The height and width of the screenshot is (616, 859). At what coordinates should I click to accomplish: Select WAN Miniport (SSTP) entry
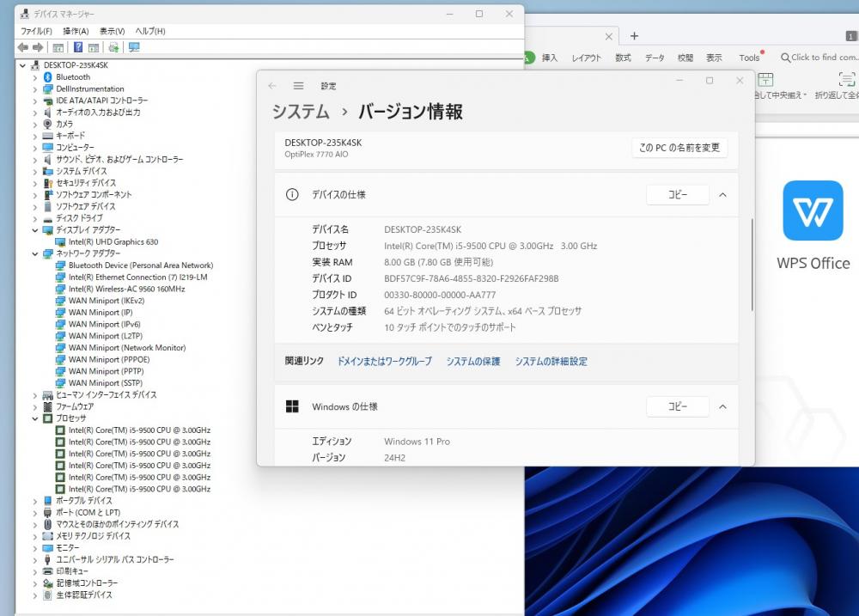(105, 383)
